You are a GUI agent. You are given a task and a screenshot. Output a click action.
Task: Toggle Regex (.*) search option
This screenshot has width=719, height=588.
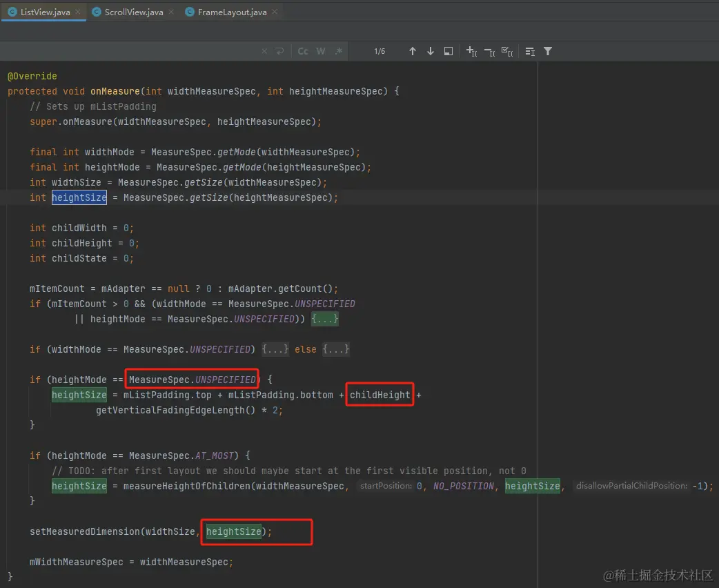(x=338, y=51)
